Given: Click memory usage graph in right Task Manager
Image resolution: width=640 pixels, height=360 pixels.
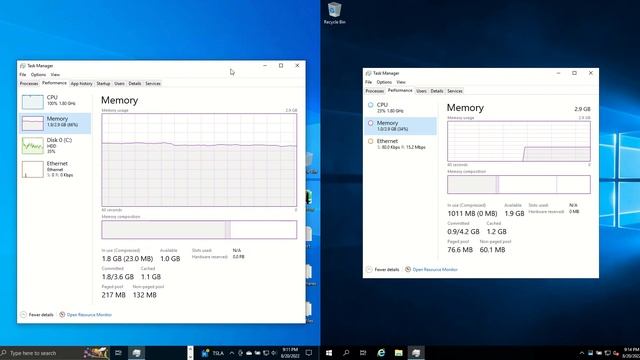Looking at the screenshot, I should [x=519, y=141].
